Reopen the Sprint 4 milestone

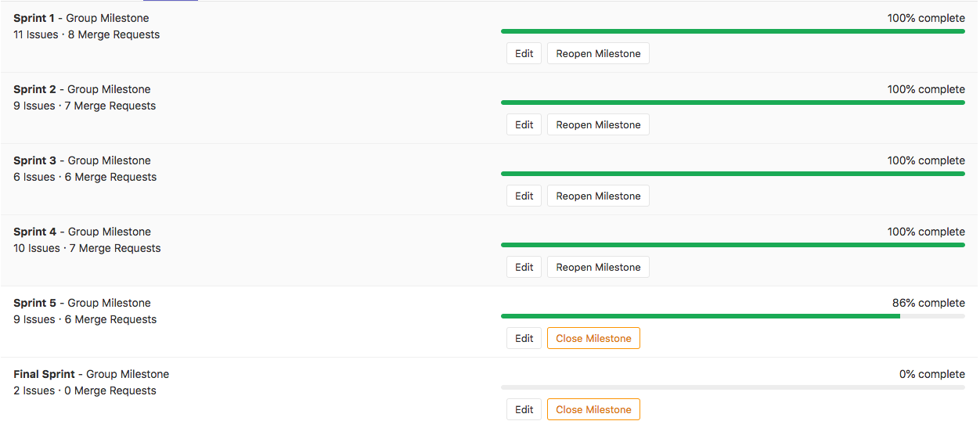coord(598,268)
